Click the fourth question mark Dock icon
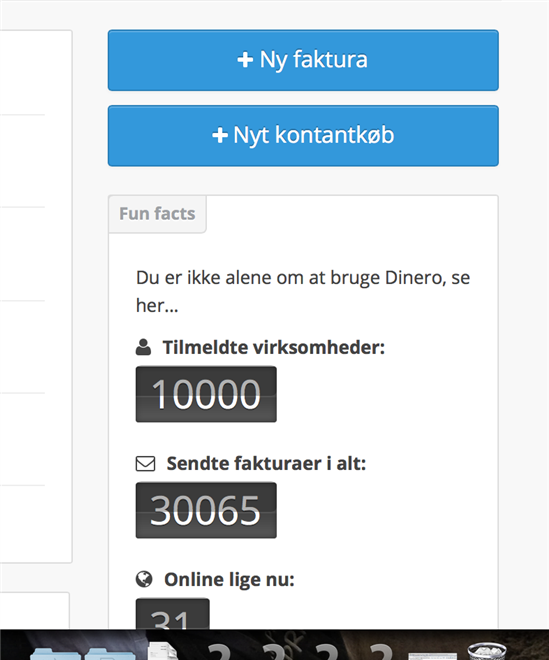Image resolution: width=549 pixels, height=660 pixels. (x=381, y=651)
